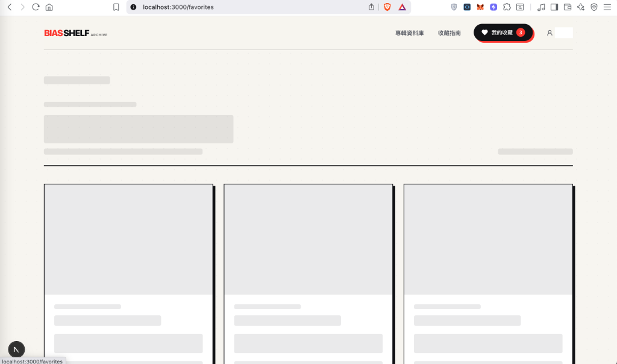Open the browser hamburger main menu
This screenshot has width=617, height=364.
pos(607,7)
